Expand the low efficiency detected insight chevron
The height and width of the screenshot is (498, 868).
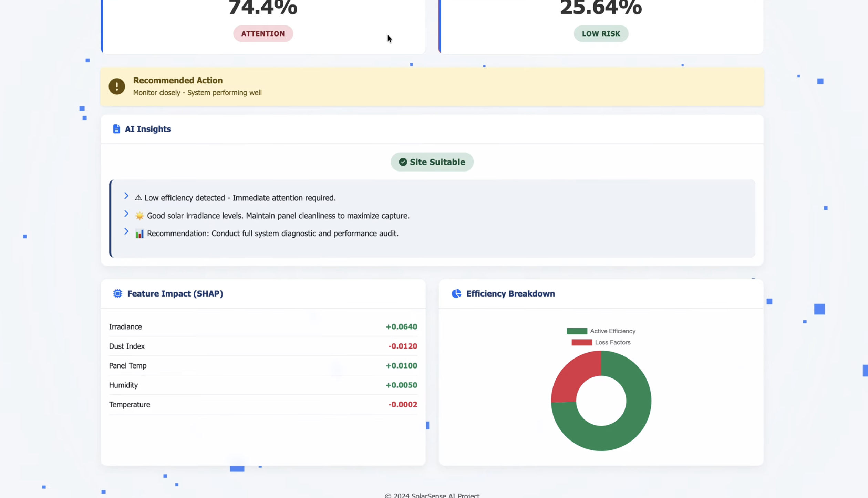(126, 196)
